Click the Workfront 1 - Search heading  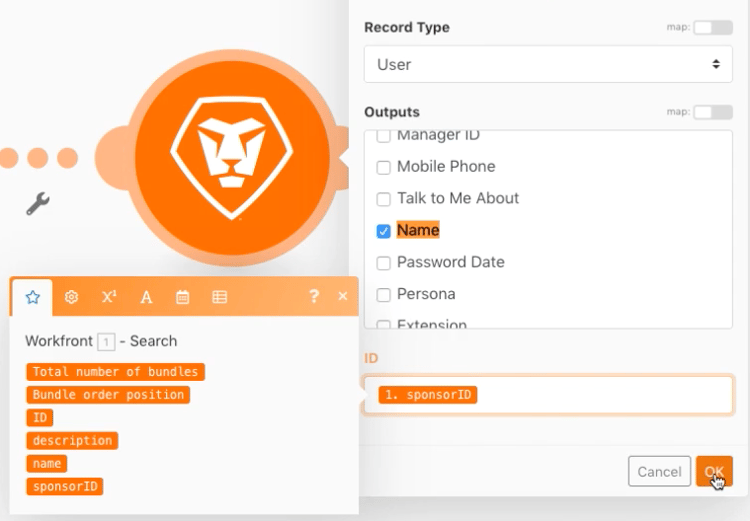point(101,341)
